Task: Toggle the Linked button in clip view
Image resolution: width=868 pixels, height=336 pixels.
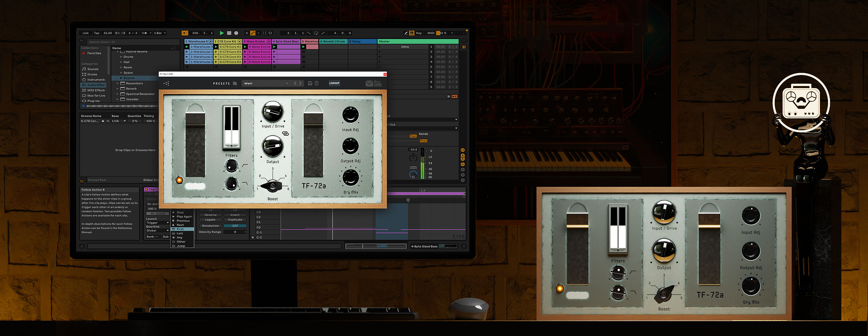Action: (158, 213)
